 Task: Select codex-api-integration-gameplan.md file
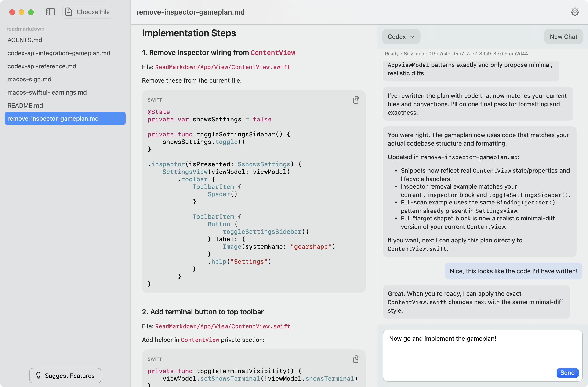click(59, 53)
